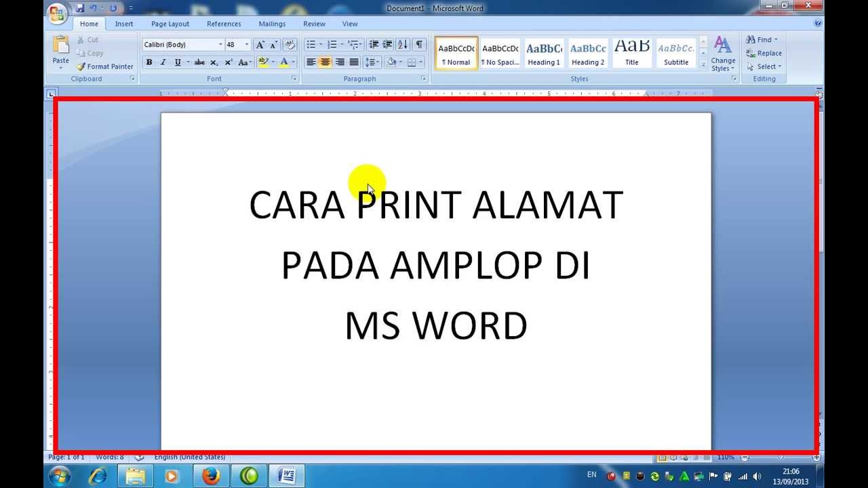Click the Words: 8 status entry

click(x=110, y=457)
